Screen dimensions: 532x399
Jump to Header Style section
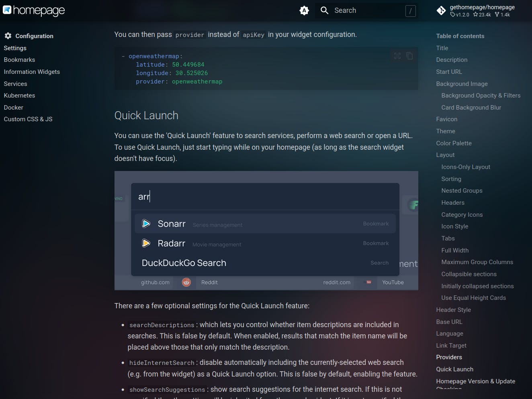(x=453, y=310)
